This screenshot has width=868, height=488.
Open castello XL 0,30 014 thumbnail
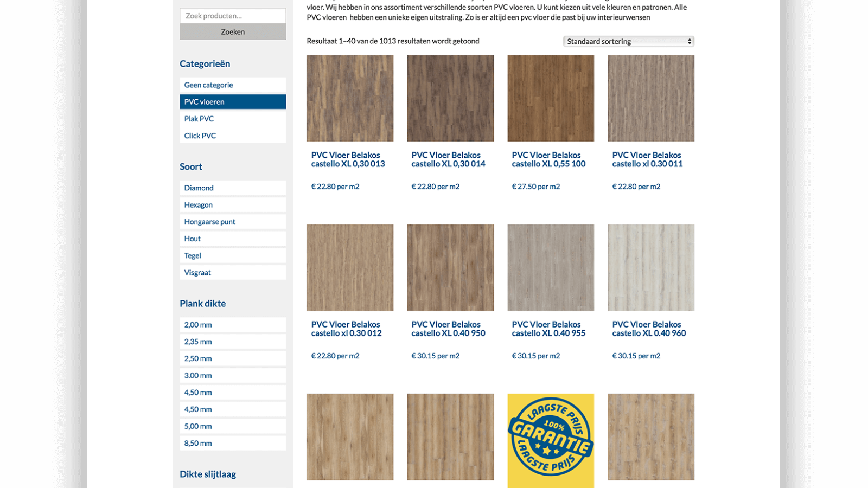point(450,98)
